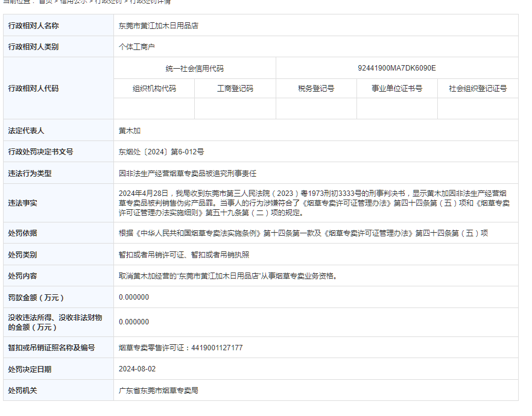Click the 处罚依据 label

click(x=22, y=233)
